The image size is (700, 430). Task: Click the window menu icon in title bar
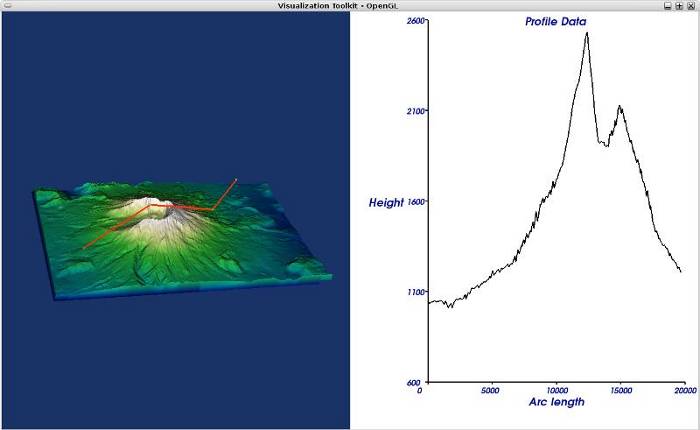8,6
